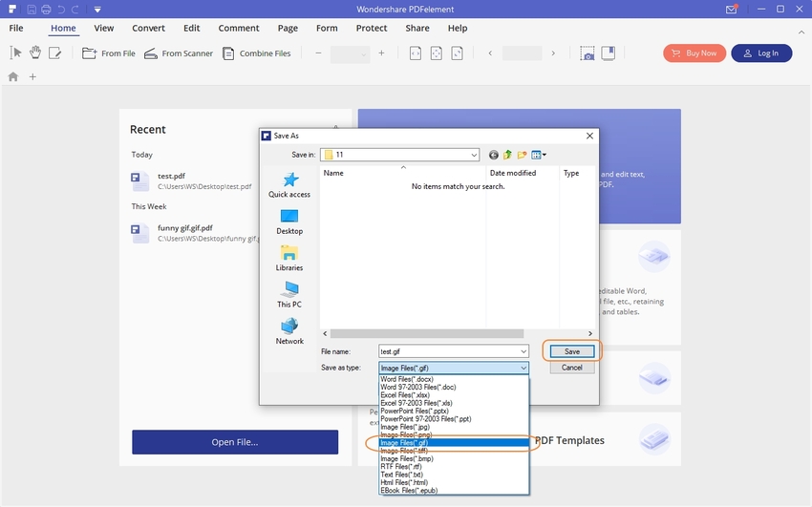812x507 pixels.
Task: Open the quick access toolbar dropdown arrow
Action: [97, 10]
